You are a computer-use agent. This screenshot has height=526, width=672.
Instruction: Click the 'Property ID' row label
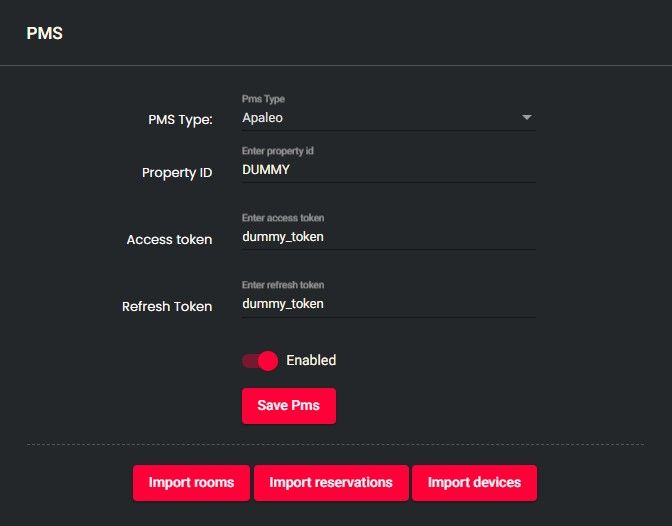pyautogui.click(x=177, y=173)
